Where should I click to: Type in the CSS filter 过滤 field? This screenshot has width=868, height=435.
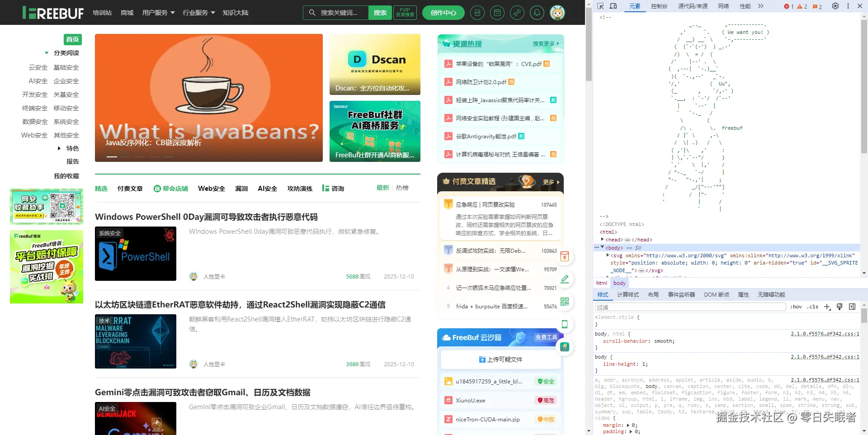[x=689, y=307]
